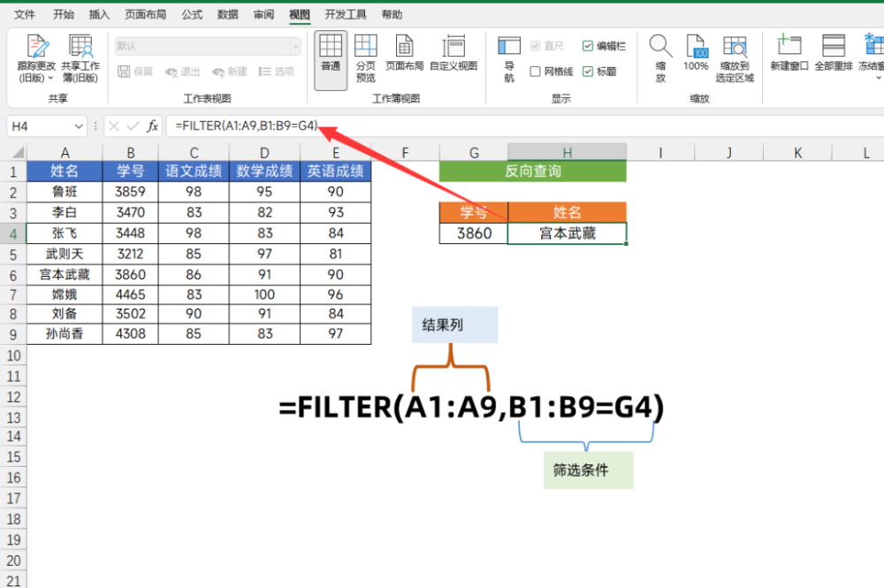Click the fx insert function button
Viewport: 884px width, 588px height.
[152, 126]
